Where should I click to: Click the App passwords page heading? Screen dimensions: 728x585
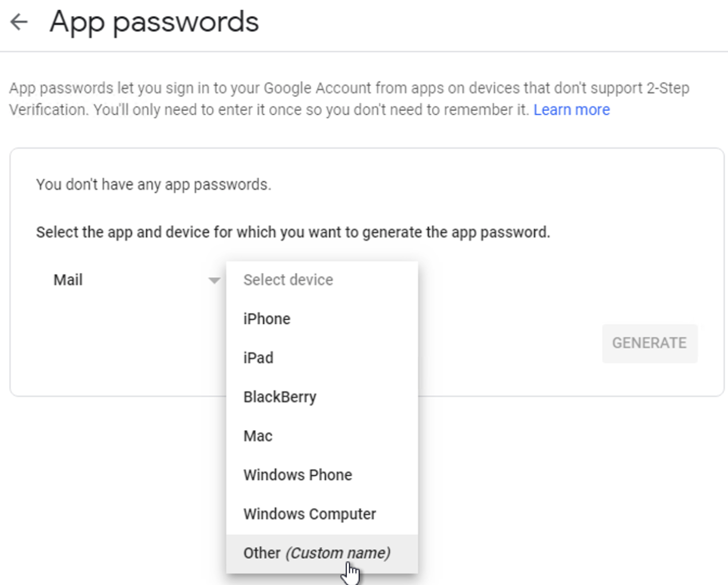154,22
